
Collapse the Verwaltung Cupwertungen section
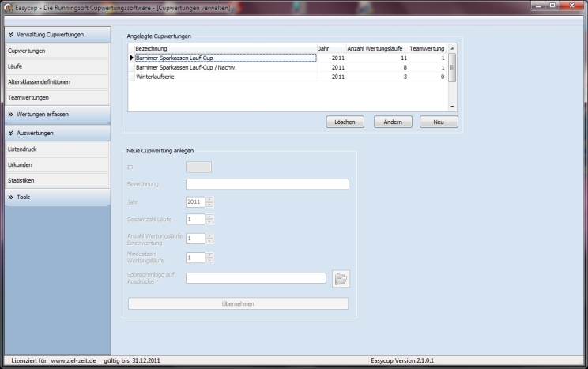tap(55, 35)
